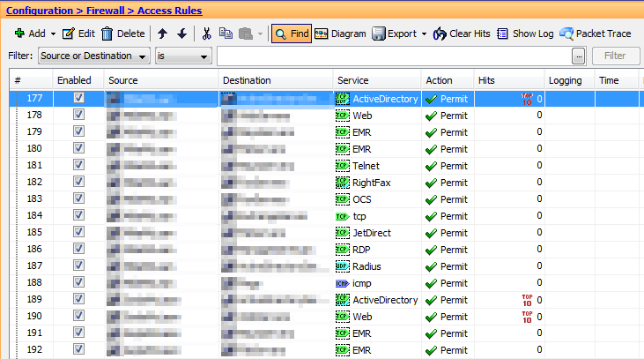
Task: Click the JetDirect service icon
Action: [343, 233]
